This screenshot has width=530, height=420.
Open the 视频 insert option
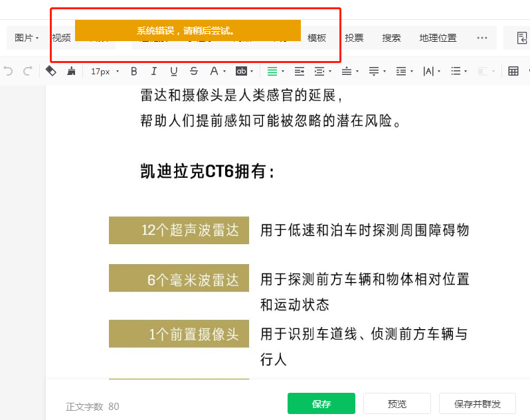point(62,38)
